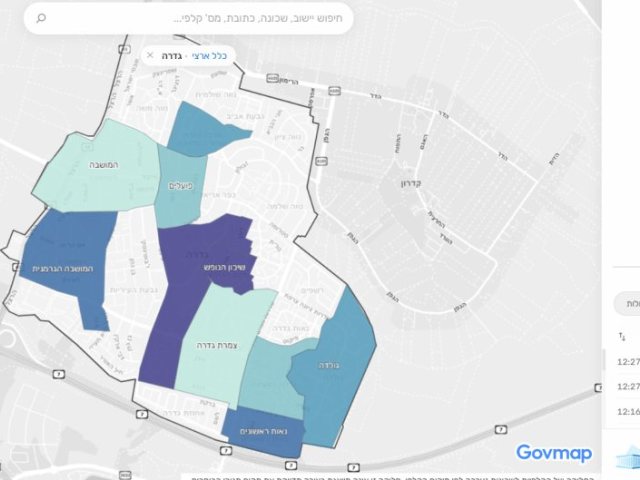Focus the locality and address search field
Image resolution: width=640 pixels, height=480 pixels.
pyautogui.click(x=189, y=18)
